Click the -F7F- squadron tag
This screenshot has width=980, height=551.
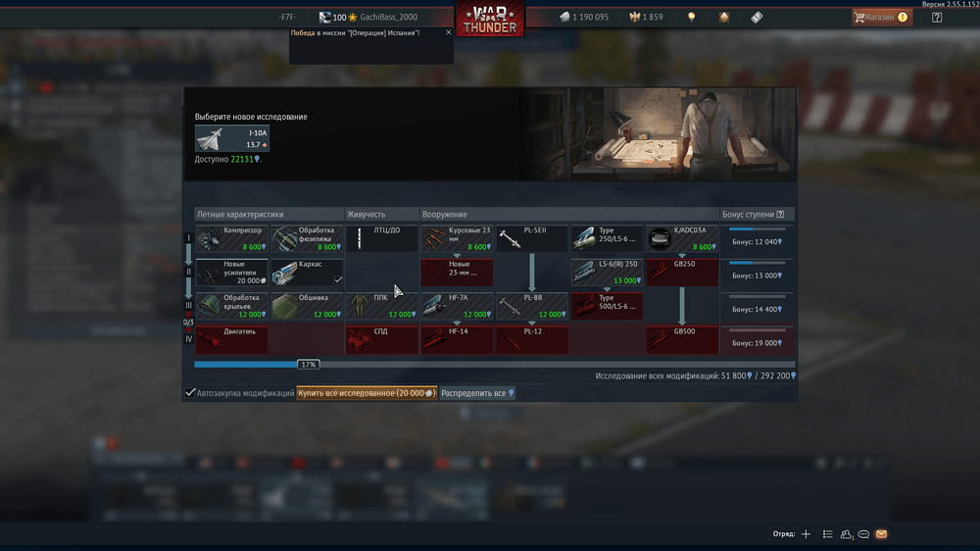pyautogui.click(x=287, y=17)
